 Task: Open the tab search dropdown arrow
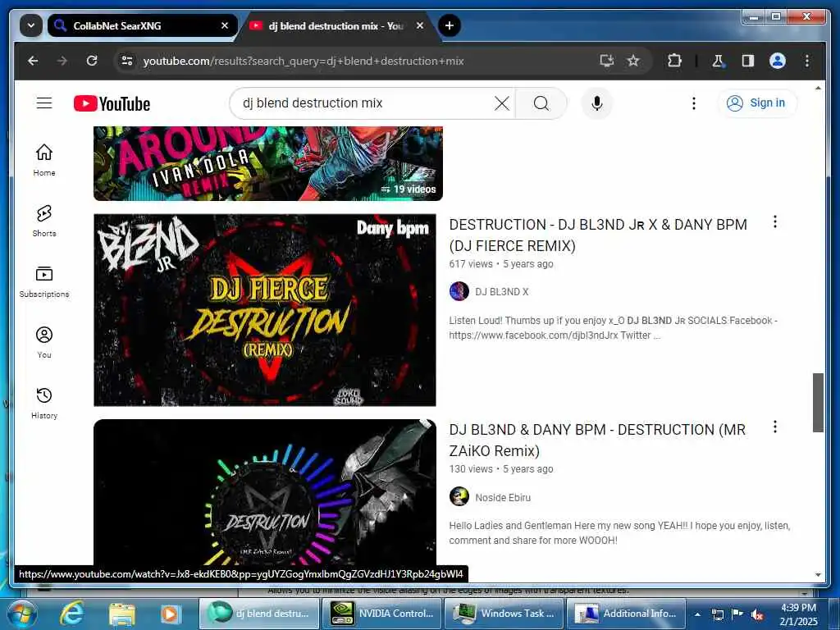[x=31, y=25]
